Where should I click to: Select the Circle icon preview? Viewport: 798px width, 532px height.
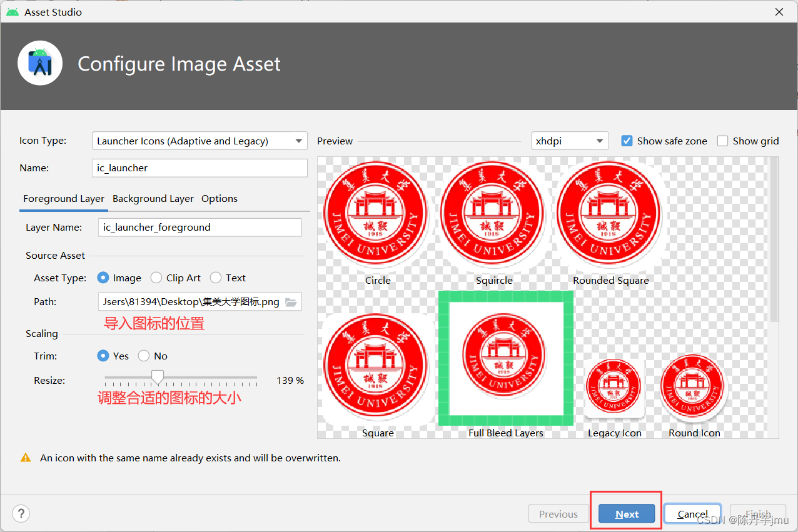(377, 213)
